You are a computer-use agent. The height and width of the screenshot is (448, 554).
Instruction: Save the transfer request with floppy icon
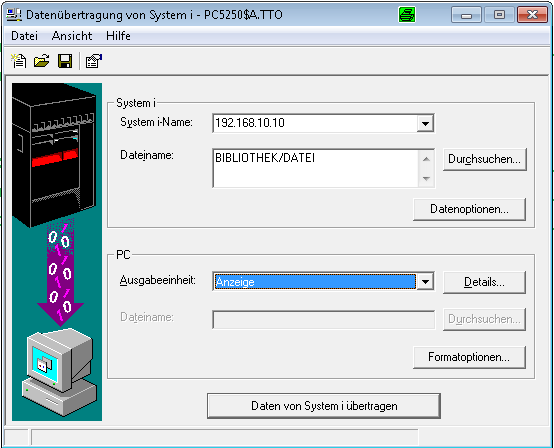pyautogui.click(x=65, y=61)
